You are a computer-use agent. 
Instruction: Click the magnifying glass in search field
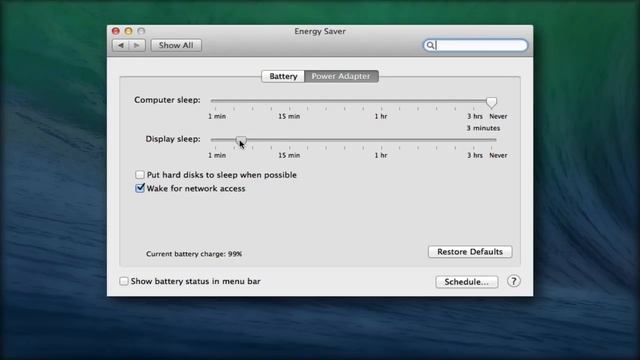430,45
